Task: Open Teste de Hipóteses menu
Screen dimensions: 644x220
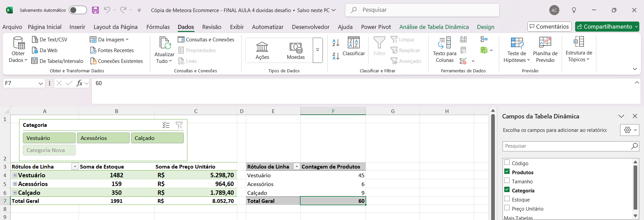Action: tap(517, 50)
